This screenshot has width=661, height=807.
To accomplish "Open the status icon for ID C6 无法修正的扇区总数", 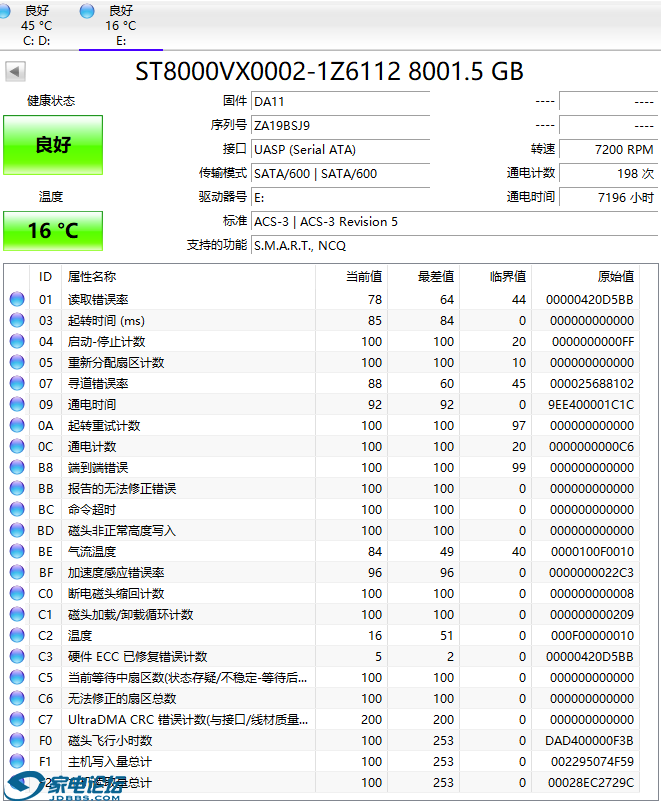I will tap(17, 698).
